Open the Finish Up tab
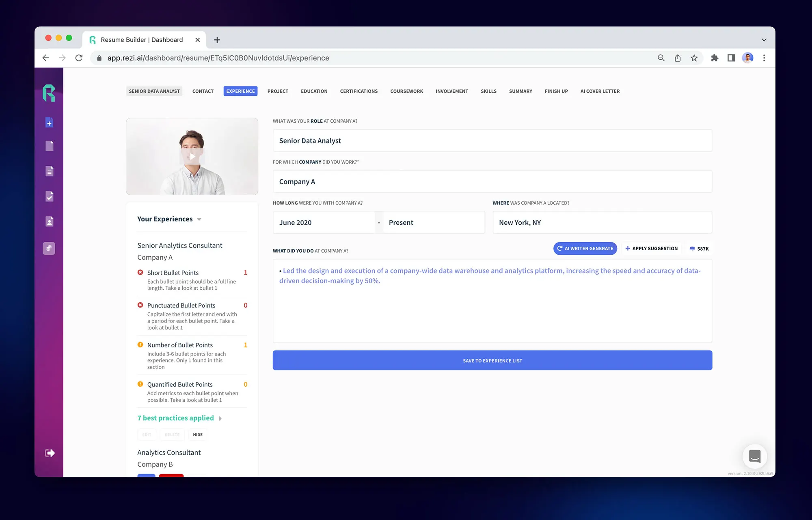The image size is (812, 520). click(556, 91)
